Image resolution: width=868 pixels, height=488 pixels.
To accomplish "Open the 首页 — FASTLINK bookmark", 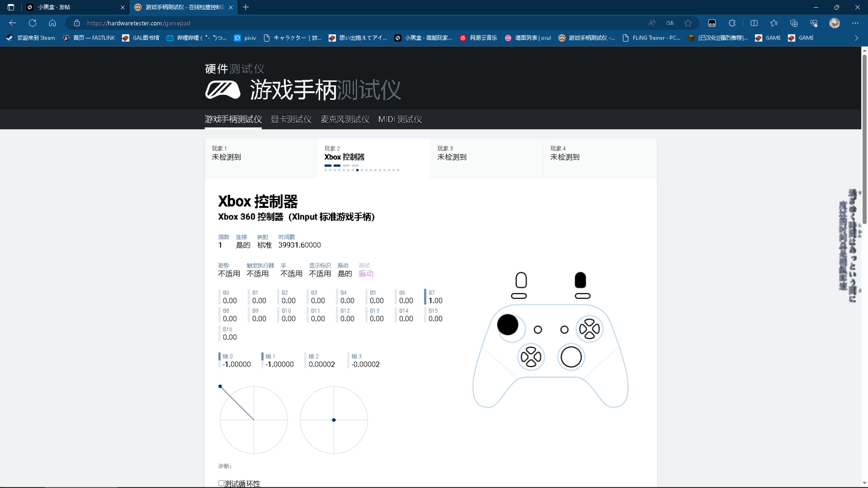I will pyautogui.click(x=89, y=38).
